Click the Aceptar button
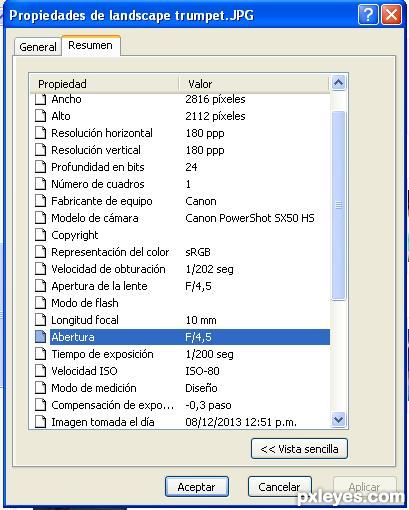 click(x=197, y=487)
